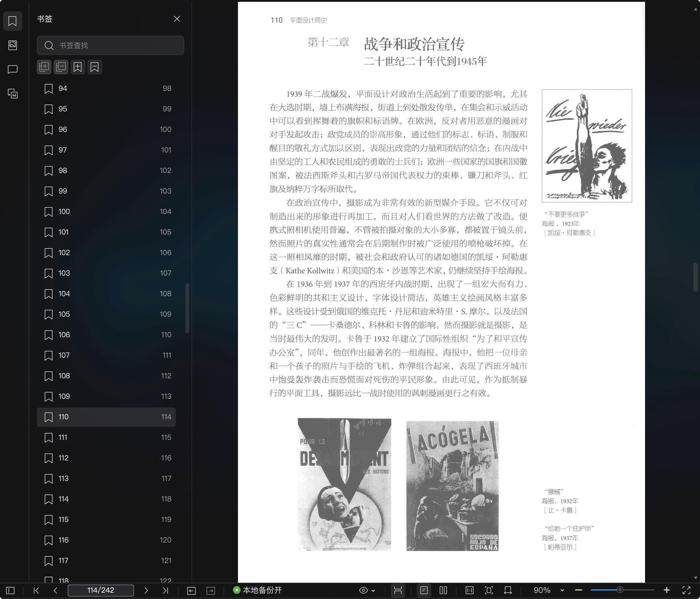Select bookmark 101 for page 105

pyautogui.click(x=106, y=232)
